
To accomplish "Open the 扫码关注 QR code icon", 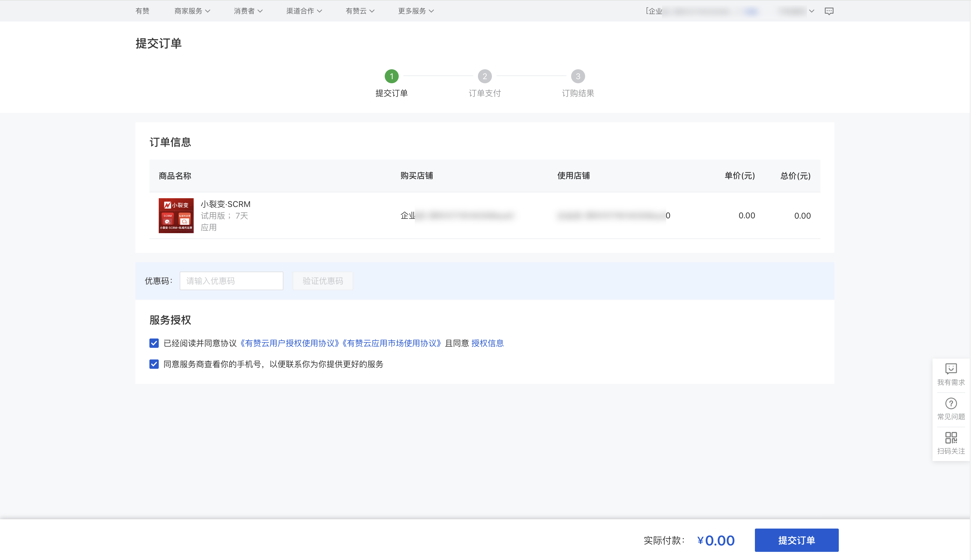I will click(951, 438).
